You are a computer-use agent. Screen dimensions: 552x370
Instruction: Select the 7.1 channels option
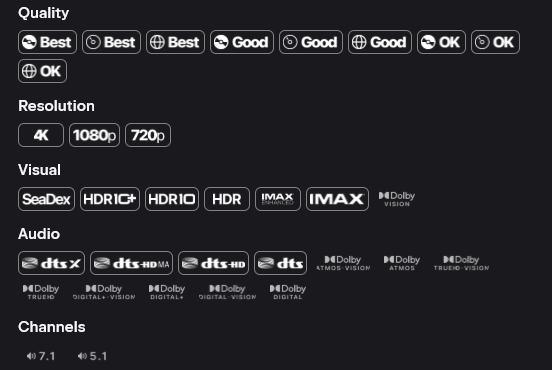tap(41, 356)
